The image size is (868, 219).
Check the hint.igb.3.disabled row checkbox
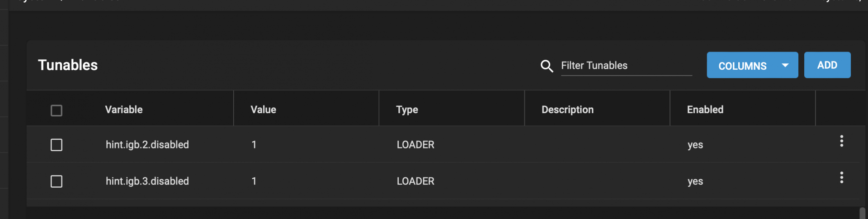[57, 181]
